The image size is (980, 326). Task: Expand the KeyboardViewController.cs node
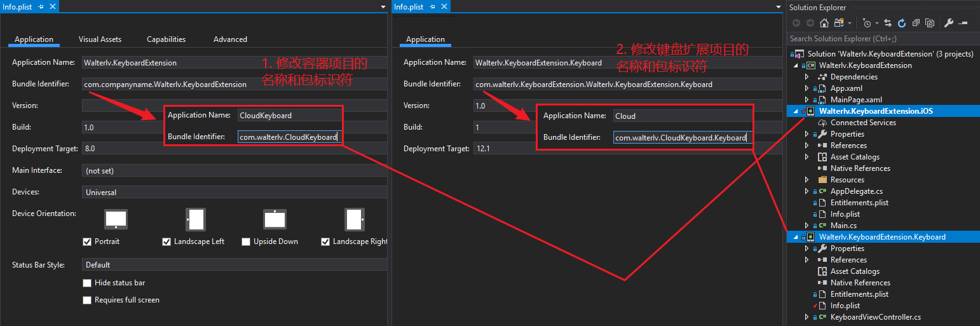click(x=806, y=317)
